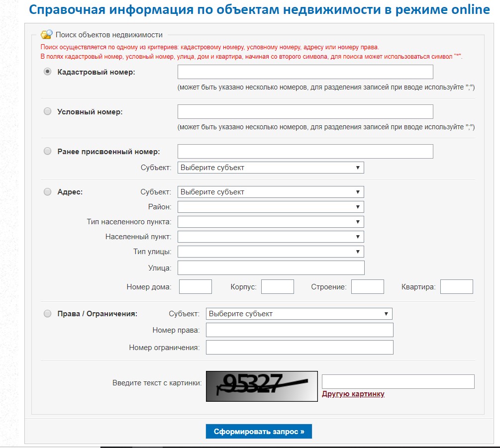Viewport: 500px width, 448px height.
Task: Click the Кадастровый номер label text
Action: (97, 72)
